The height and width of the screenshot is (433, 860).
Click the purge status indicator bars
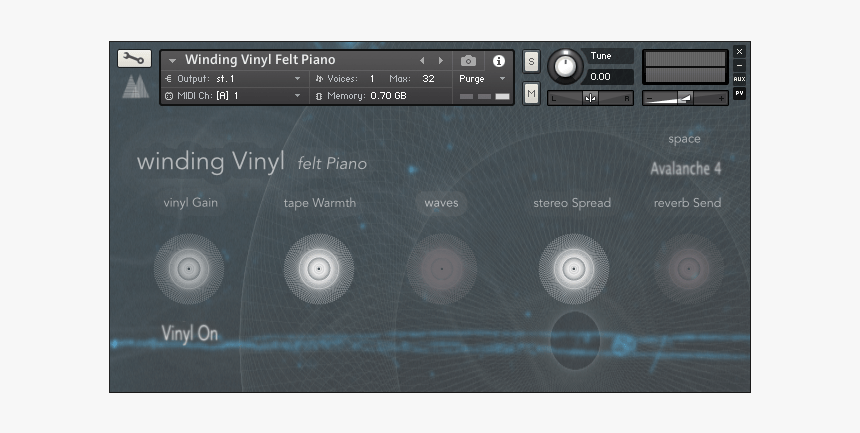[x=485, y=97]
